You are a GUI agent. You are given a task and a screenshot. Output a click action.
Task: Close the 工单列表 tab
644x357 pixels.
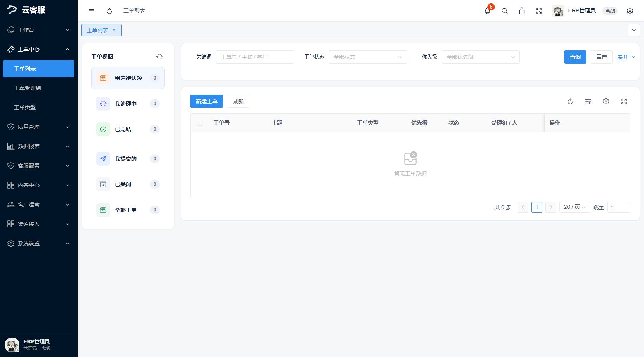114,30
